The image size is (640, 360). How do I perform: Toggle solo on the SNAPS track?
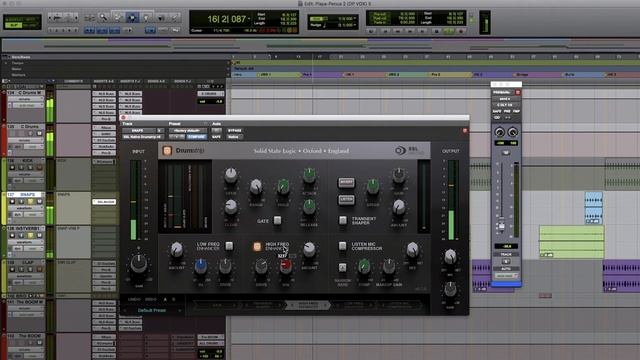click(30, 201)
